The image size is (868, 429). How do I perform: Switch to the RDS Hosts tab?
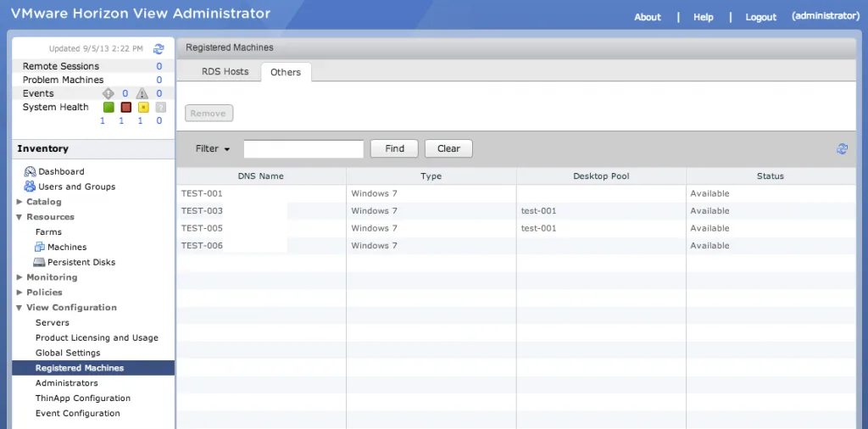225,71
